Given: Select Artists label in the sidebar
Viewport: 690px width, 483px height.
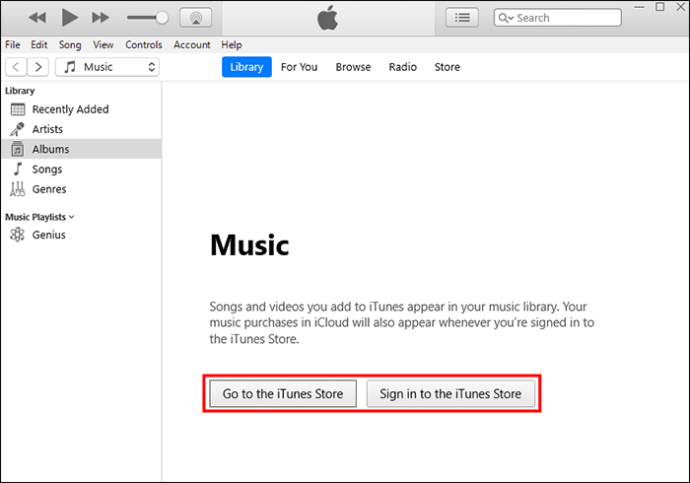Looking at the screenshot, I should point(48,129).
